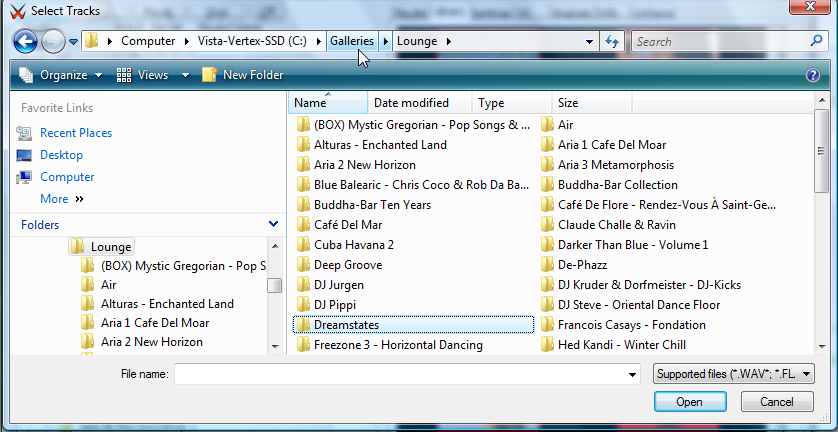Select DJ Jurgen folder icon
Screen dimensions: 838x432
tap(303, 285)
